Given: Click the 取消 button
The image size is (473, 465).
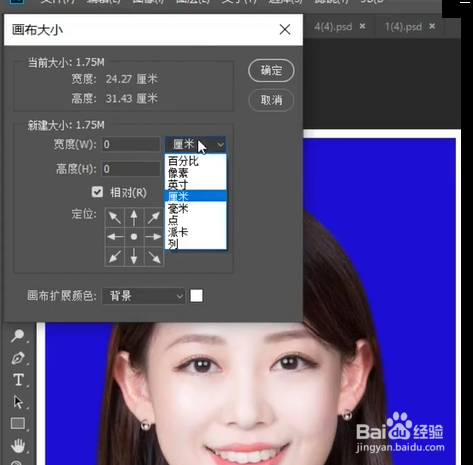Looking at the screenshot, I should pyautogui.click(x=271, y=100).
